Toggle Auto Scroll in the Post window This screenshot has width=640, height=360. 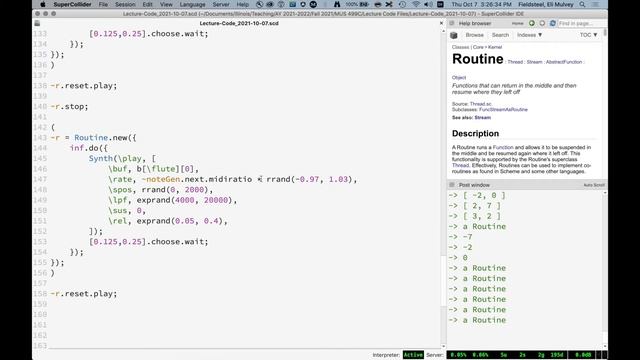[x=594, y=185]
